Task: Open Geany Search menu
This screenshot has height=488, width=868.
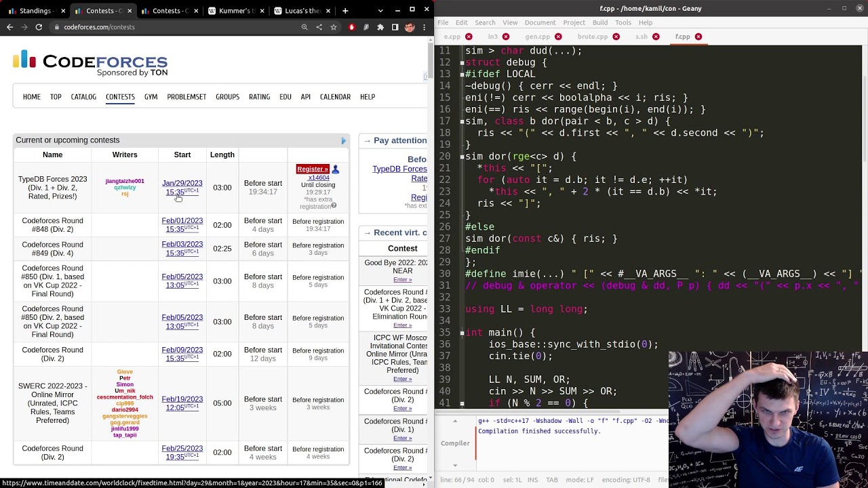Action: pyautogui.click(x=484, y=22)
